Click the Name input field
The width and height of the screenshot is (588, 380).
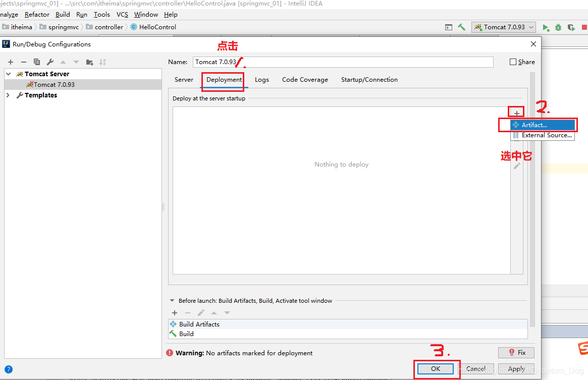click(343, 62)
